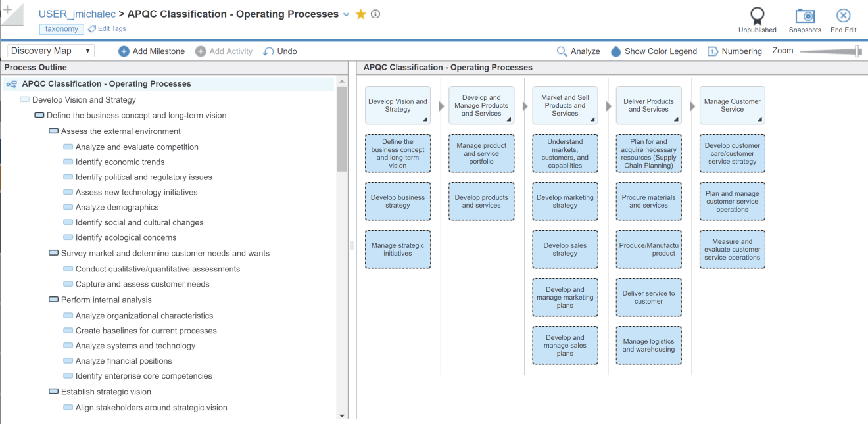Turn on Numbering
Screen dimensions: 868x424
735,51
